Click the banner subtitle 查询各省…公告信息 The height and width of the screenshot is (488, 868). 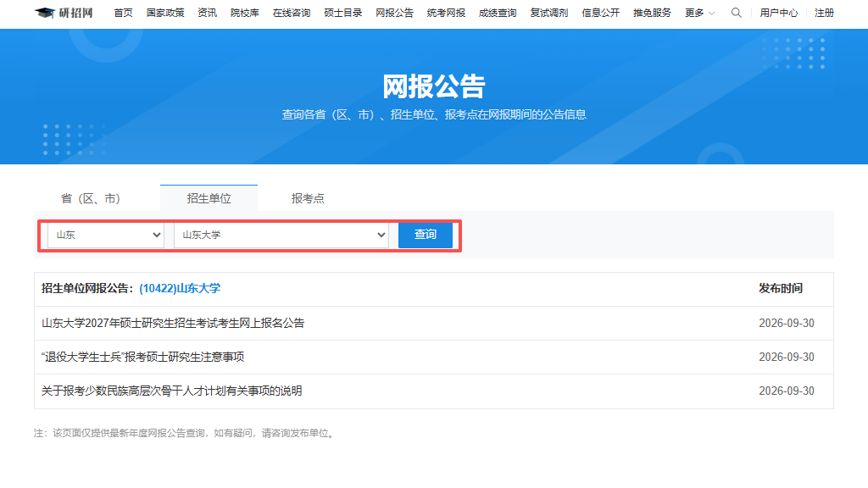pos(434,114)
